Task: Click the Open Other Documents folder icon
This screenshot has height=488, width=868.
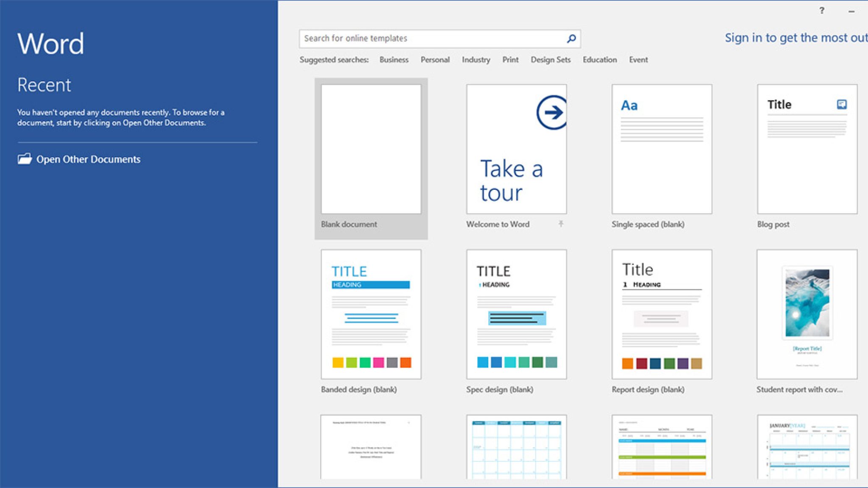Action: [25, 159]
